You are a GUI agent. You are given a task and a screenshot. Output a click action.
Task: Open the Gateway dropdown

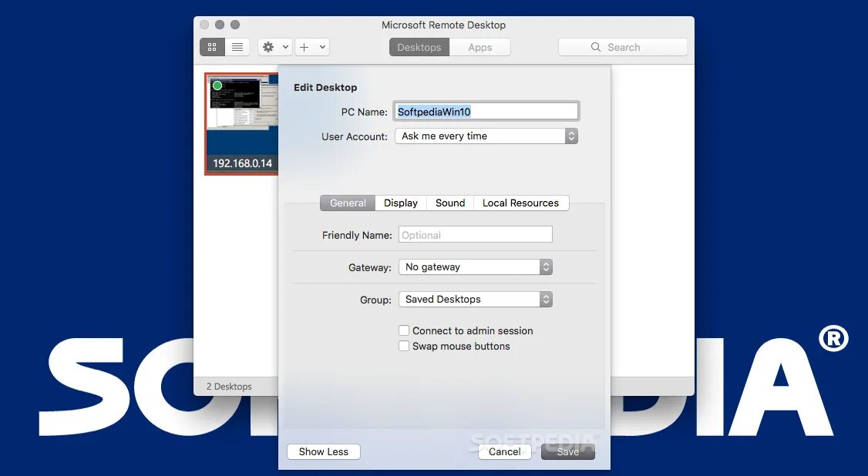[475, 267]
